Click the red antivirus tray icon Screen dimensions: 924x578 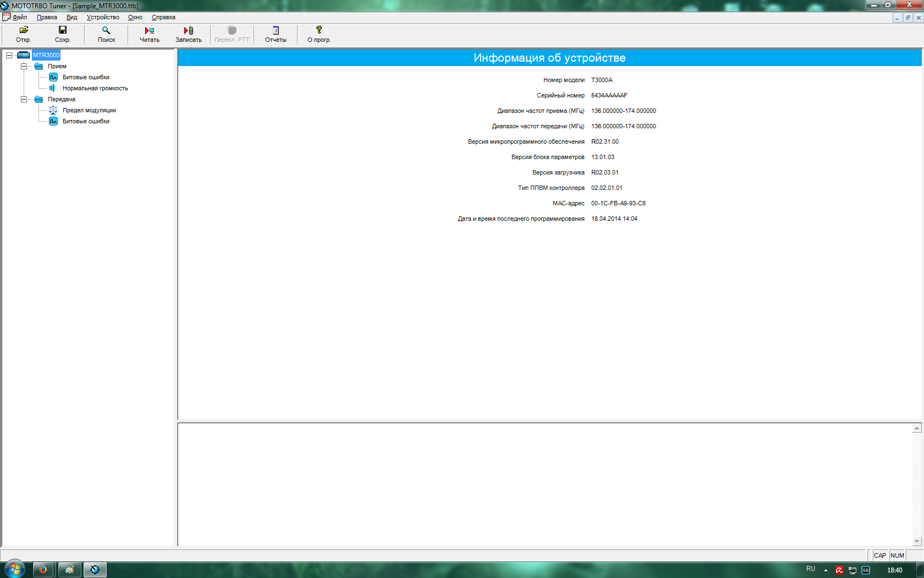839,570
